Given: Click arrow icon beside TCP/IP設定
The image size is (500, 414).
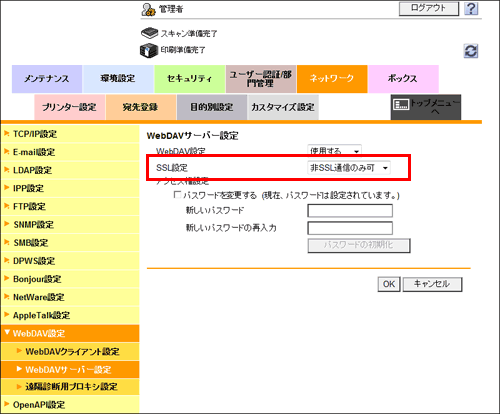Looking at the screenshot, I should click(x=6, y=134).
